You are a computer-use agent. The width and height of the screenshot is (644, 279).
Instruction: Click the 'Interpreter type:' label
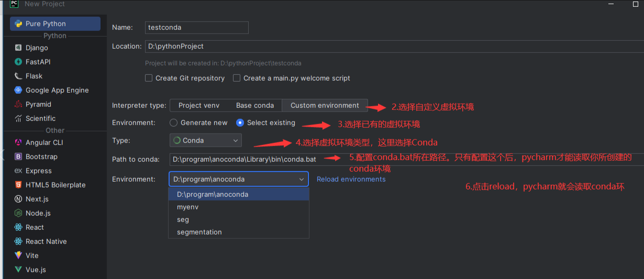139,105
